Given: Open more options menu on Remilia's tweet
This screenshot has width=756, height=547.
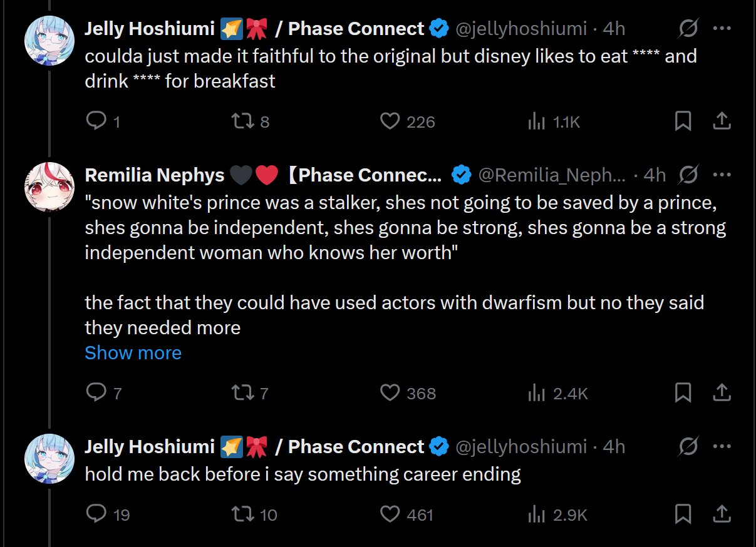Looking at the screenshot, I should pyautogui.click(x=722, y=175).
